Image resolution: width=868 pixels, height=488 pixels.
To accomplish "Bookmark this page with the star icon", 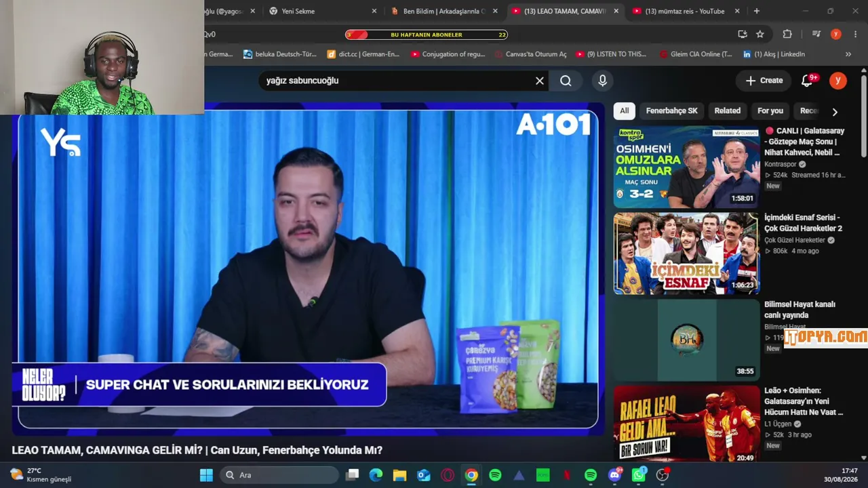I will pyautogui.click(x=760, y=34).
